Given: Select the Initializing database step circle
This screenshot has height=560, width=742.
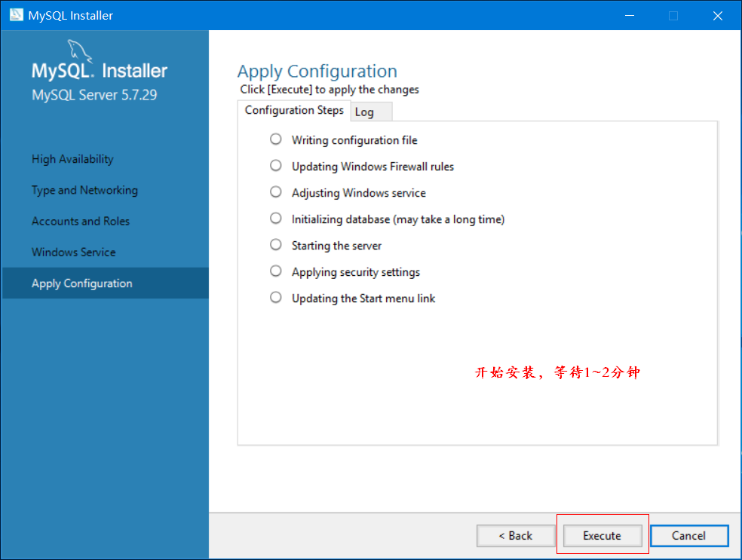Looking at the screenshot, I should coord(275,218).
